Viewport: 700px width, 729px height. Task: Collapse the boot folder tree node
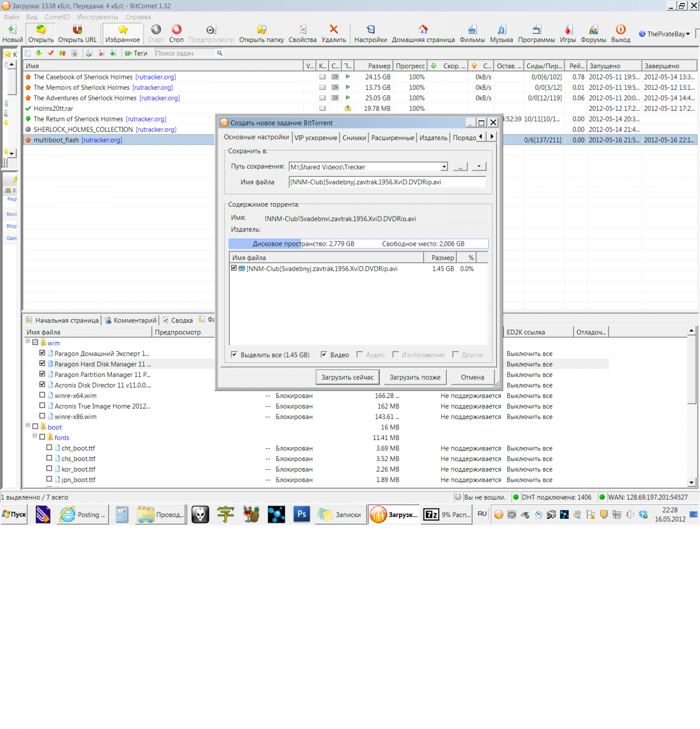(x=27, y=425)
